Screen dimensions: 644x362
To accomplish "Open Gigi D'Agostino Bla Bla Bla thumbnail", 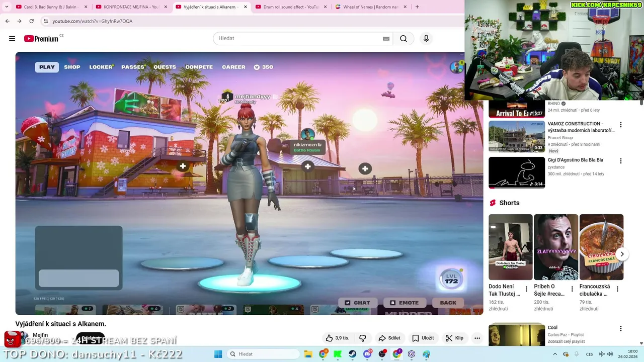I will (x=517, y=172).
